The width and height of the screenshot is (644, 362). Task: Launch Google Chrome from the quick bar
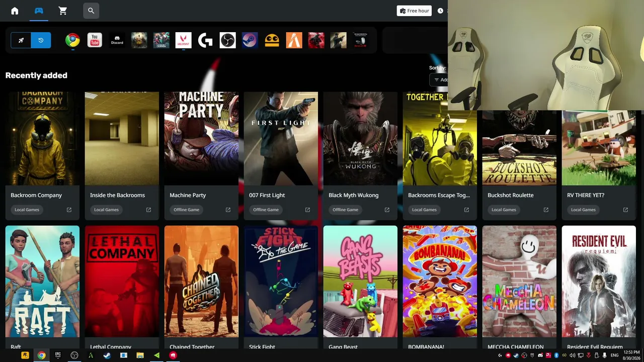tap(72, 40)
